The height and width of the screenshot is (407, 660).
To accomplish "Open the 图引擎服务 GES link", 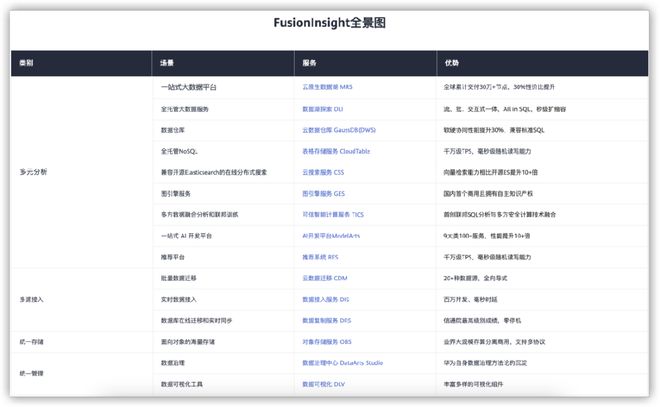I will (x=323, y=194).
